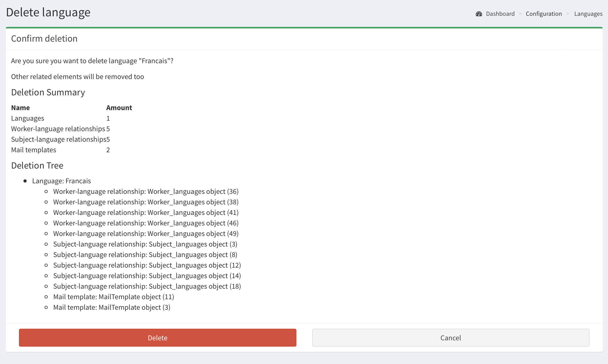Go to Configuration breadcrumb
The height and width of the screenshot is (364, 608).
pos(543,14)
